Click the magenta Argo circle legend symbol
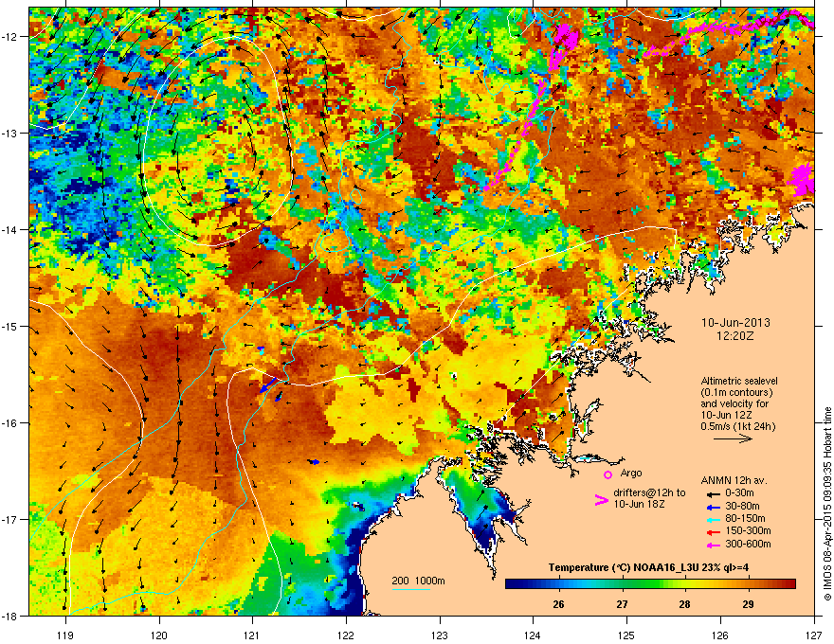 click(607, 474)
